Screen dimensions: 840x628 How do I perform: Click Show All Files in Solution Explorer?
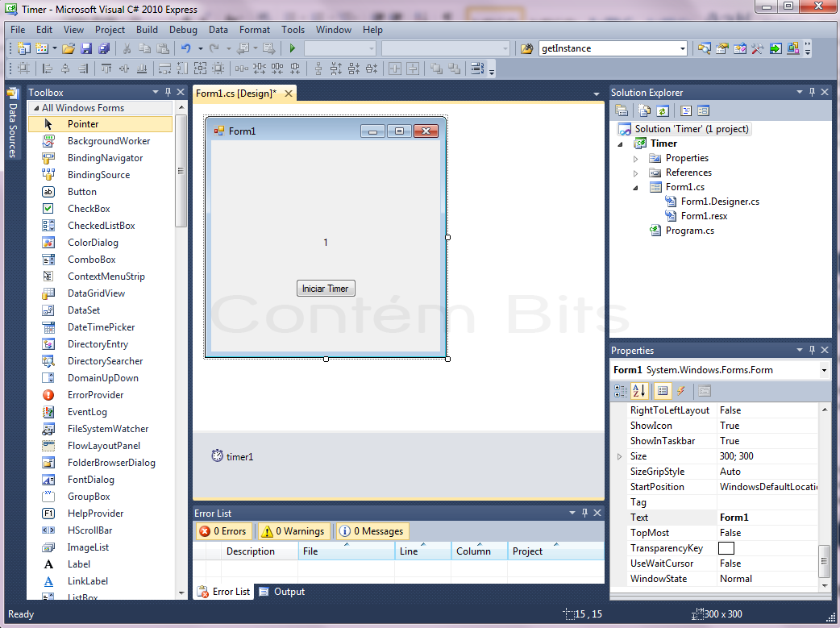coord(644,111)
